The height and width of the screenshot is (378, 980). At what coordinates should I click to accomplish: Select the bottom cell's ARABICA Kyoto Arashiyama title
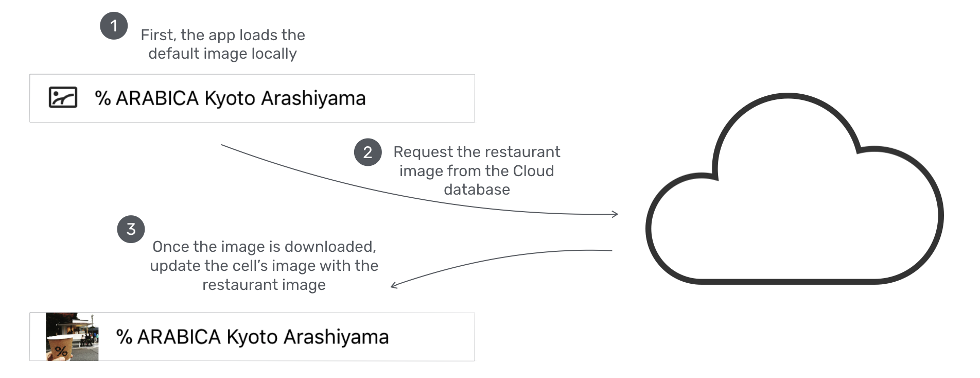(252, 337)
